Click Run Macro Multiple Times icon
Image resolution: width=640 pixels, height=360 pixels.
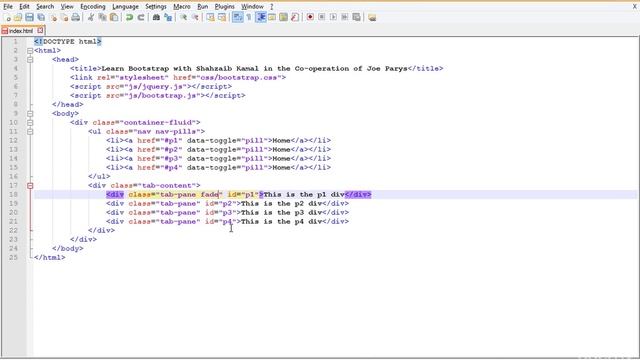pyautogui.click(x=345, y=18)
